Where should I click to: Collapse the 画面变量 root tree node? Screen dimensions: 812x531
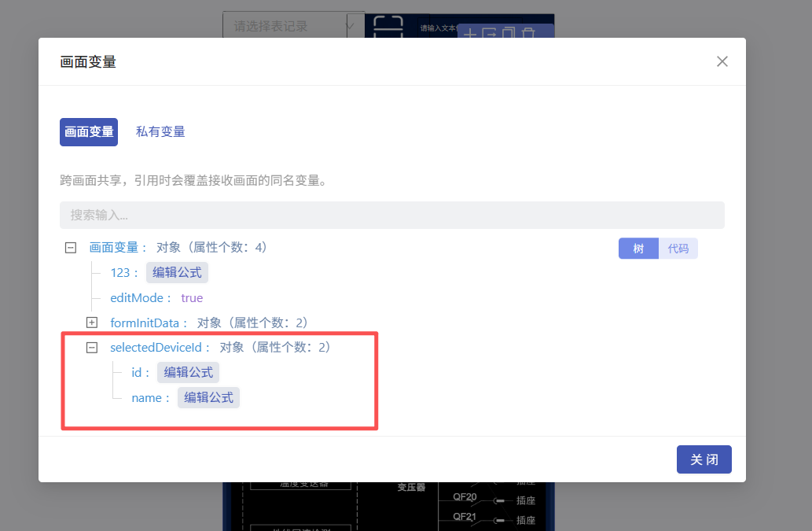71,248
